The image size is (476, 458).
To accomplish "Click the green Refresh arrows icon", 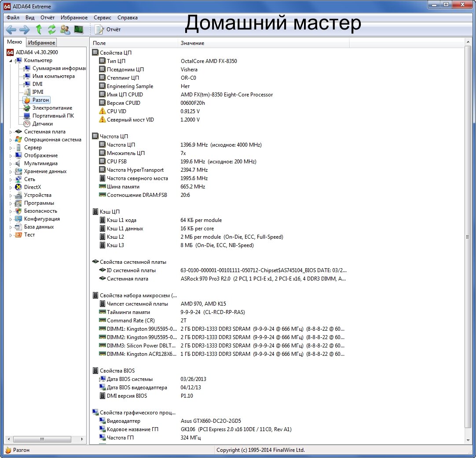I will pyautogui.click(x=52, y=30).
